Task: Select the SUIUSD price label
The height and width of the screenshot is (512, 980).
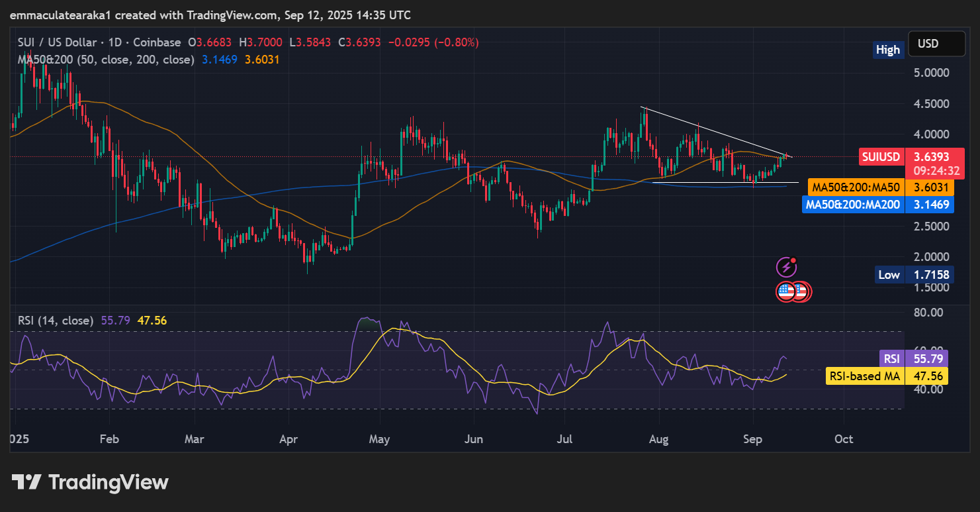Action: (881, 157)
